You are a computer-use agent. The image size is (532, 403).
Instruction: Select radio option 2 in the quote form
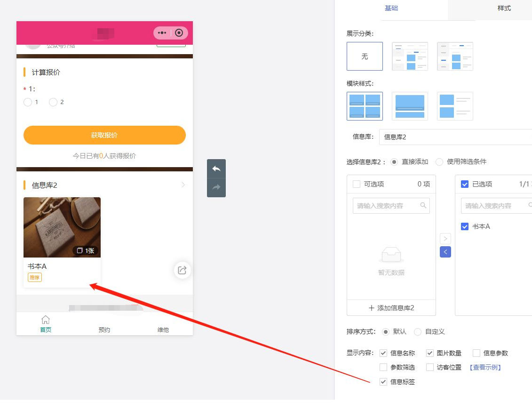tap(53, 102)
